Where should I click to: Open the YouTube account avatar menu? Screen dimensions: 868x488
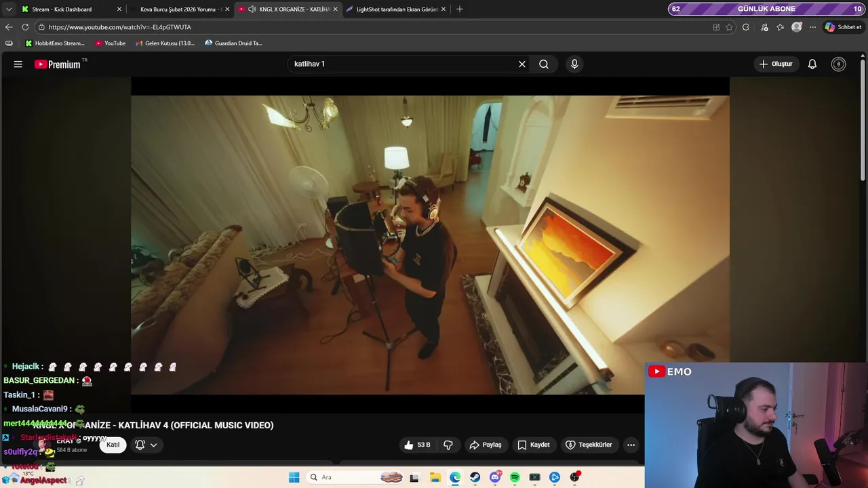(839, 64)
